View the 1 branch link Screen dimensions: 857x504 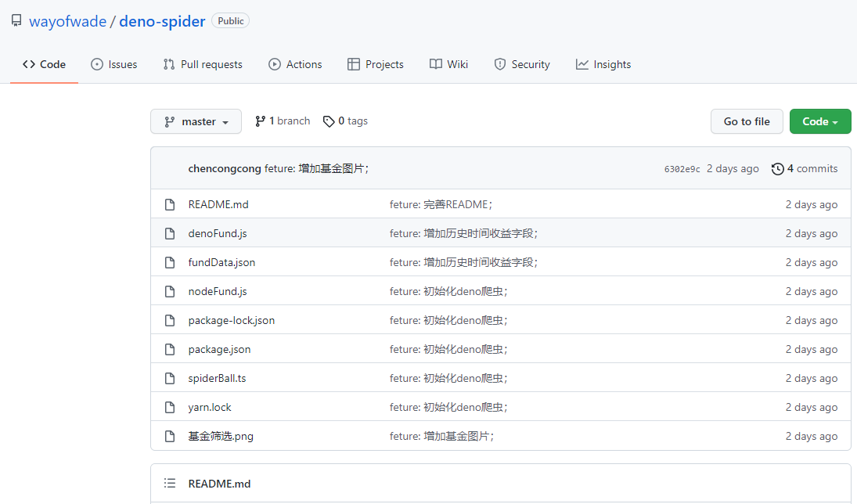tap(283, 121)
